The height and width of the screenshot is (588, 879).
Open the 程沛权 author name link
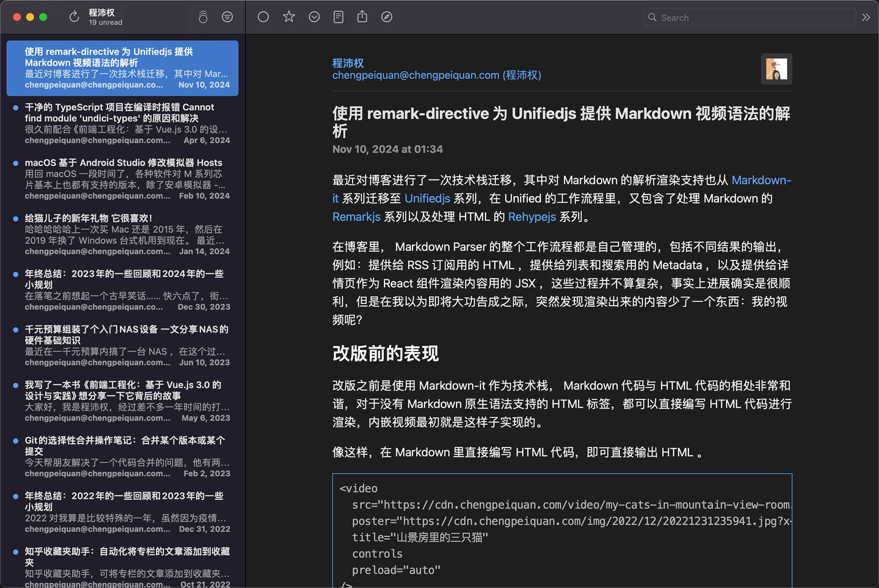[348, 63]
